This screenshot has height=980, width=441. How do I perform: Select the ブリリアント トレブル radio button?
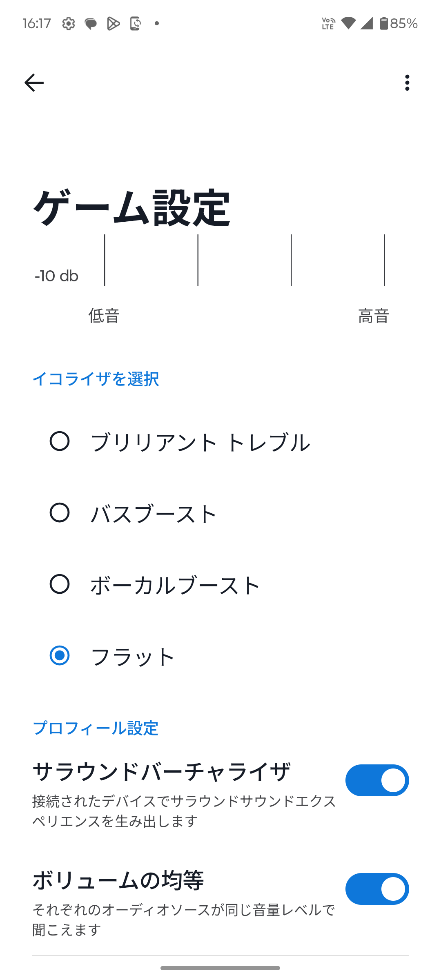coord(60,441)
